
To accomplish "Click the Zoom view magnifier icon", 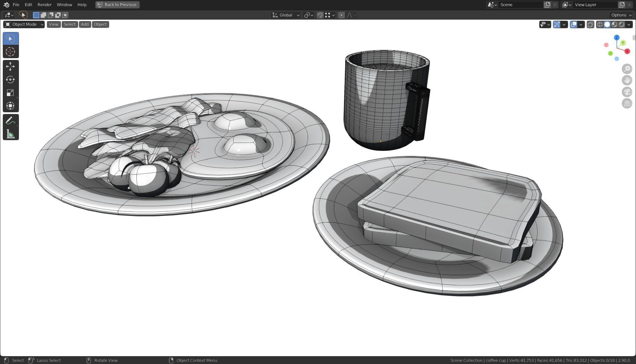I will click(x=627, y=69).
